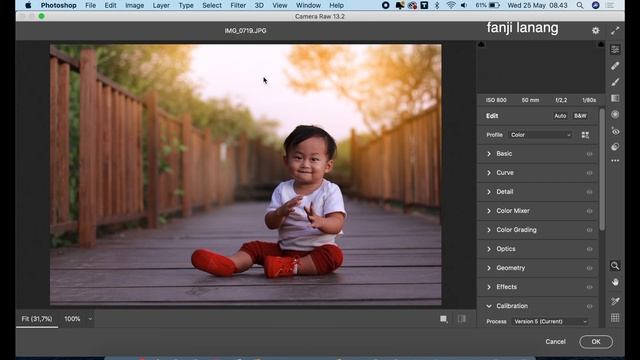Click the Auto adjustment button
Screen dimensions: 640x360
click(x=560, y=116)
